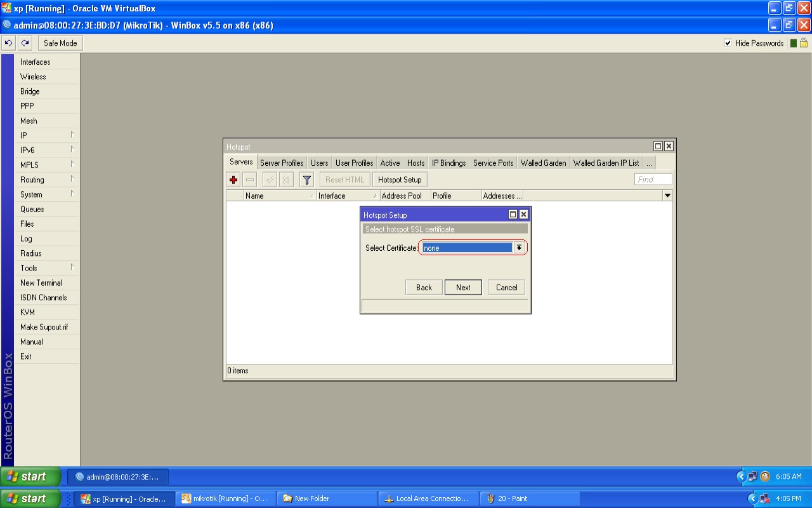The image size is (812, 508).
Task: Open Radius in the sidebar menu
Action: pos(48,253)
